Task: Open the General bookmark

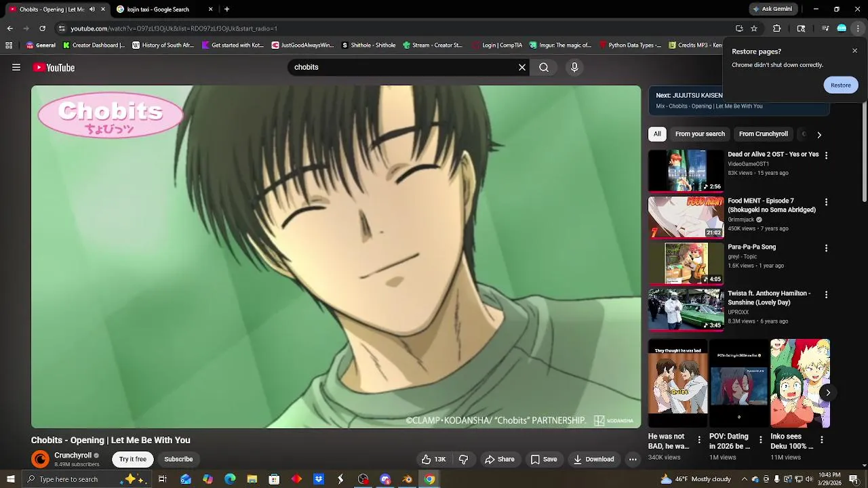Action: point(41,45)
